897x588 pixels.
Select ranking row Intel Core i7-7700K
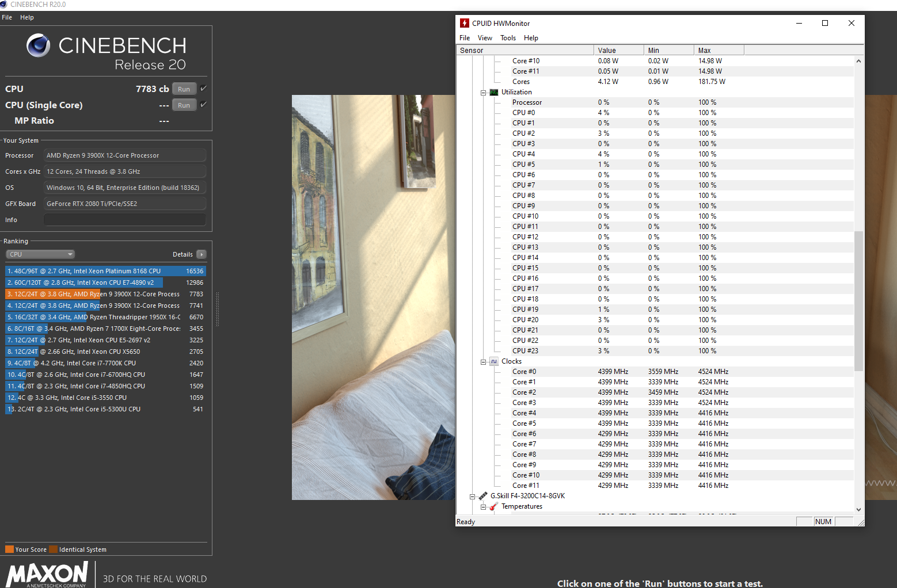106,363
